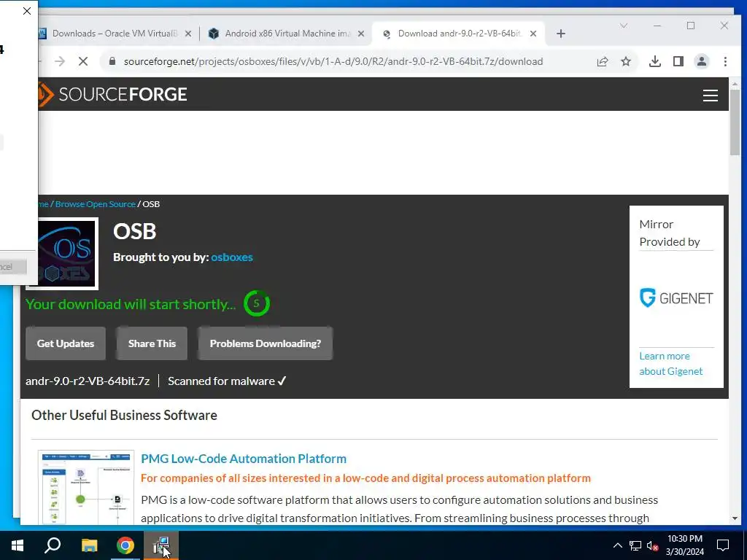Select the Download andr-9.0-r2-VB-64bit tab
The image size is (747, 560).
(457, 34)
